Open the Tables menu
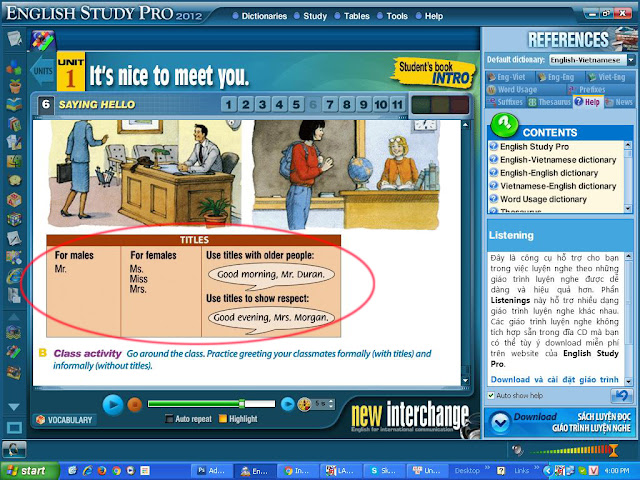Viewport: 640px width, 480px height. click(356, 16)
